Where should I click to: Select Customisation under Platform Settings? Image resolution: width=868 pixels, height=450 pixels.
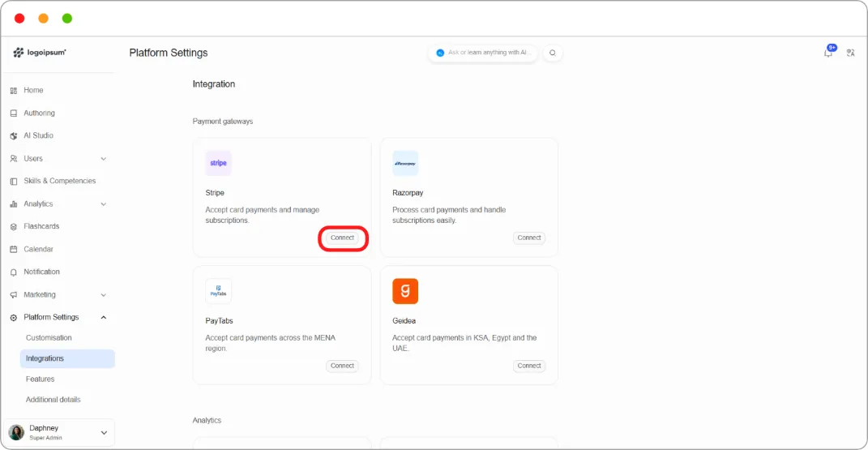coord(49,337)
